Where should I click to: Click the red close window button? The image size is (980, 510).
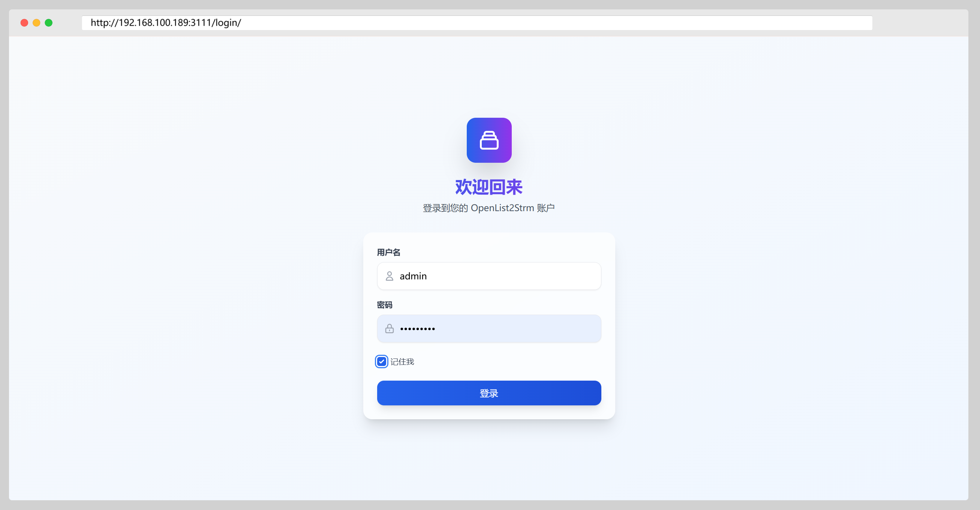24,23
